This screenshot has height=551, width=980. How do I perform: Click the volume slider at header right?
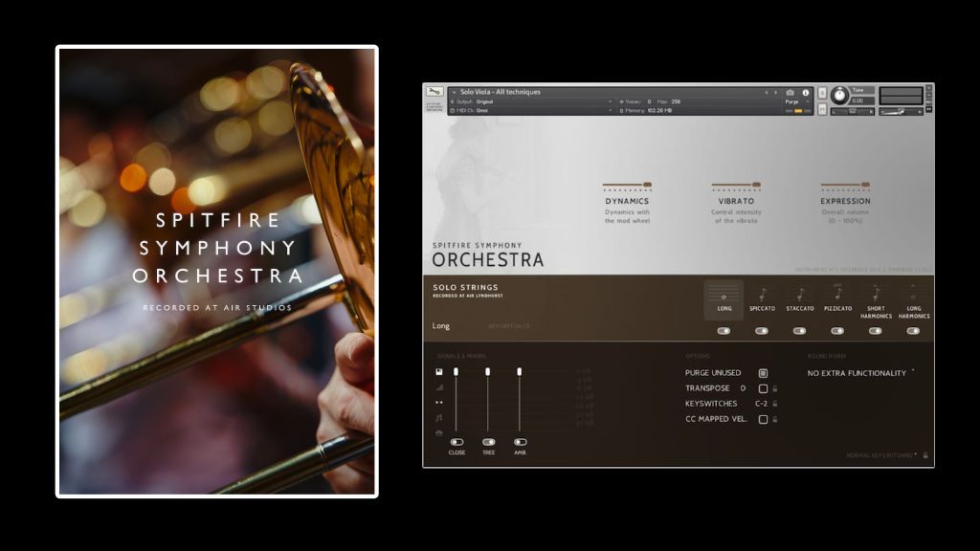coord(901,111)
